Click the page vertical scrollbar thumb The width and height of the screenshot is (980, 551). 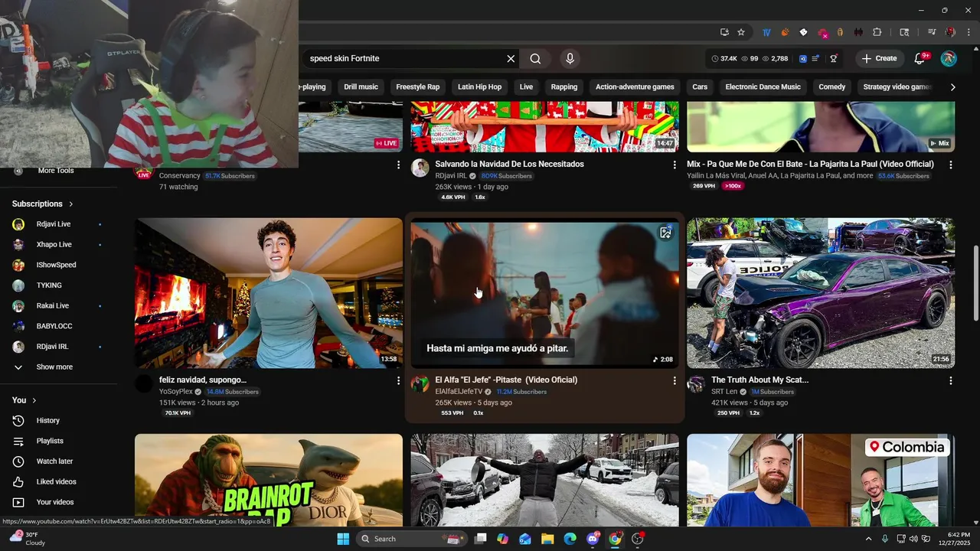point(976,283)
